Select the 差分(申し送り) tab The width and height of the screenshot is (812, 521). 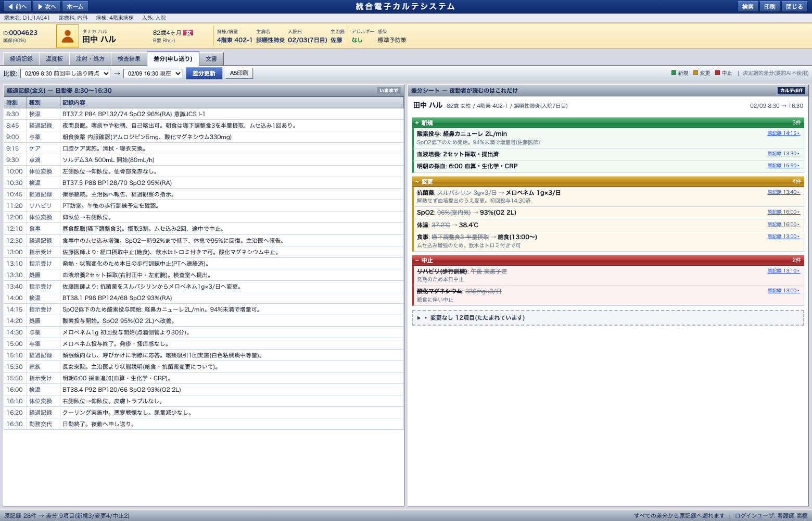click(x=173, y=59)
